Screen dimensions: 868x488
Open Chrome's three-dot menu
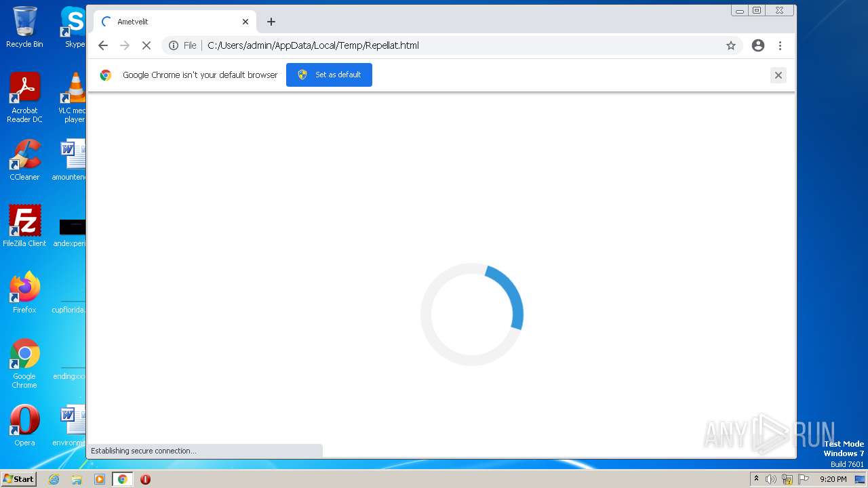pyautogui.click(x=781, y=45)
